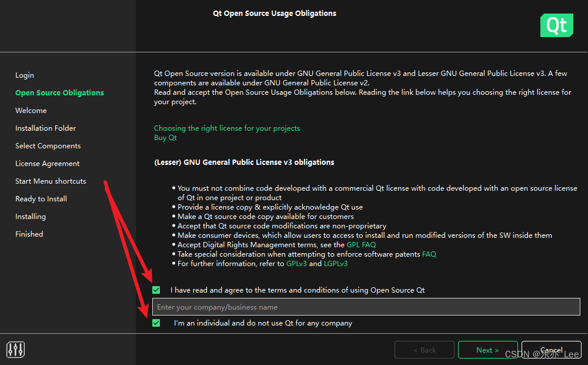Toggle the agree to Open Source Qt terms checkbox
This screenshot has width=588, height=365.
[x=156, y=290]
